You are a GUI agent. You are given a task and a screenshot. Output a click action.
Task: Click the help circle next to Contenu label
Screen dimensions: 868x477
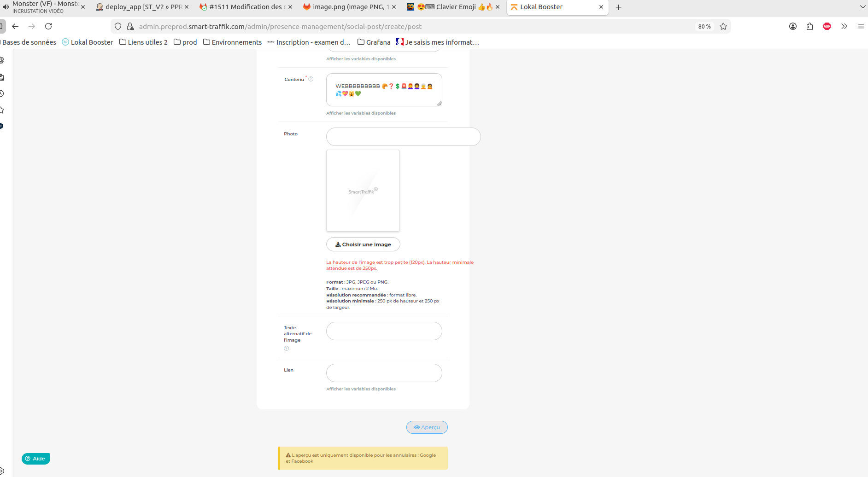[311, 79]
